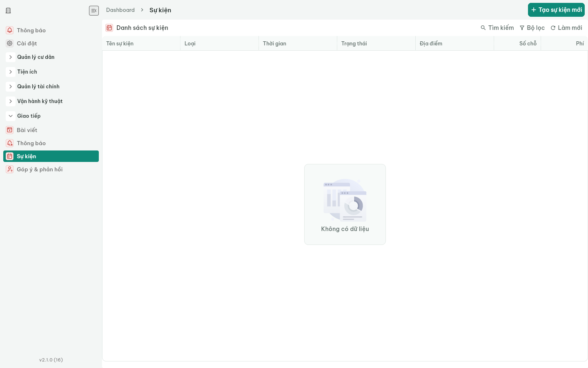Select Sự kiện in the sidebar

[x=51, y=156]
